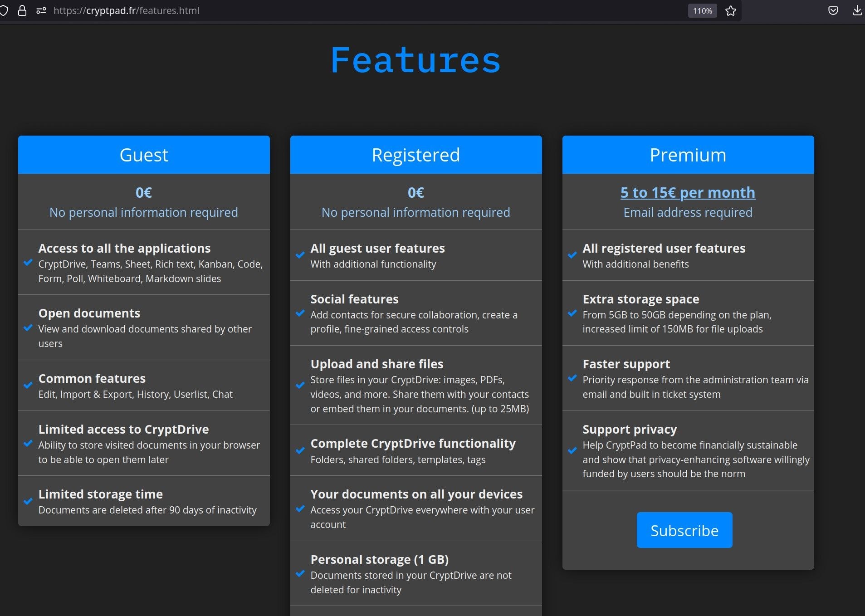
Task: Click the Registered plan header
Action: point(416,155)
